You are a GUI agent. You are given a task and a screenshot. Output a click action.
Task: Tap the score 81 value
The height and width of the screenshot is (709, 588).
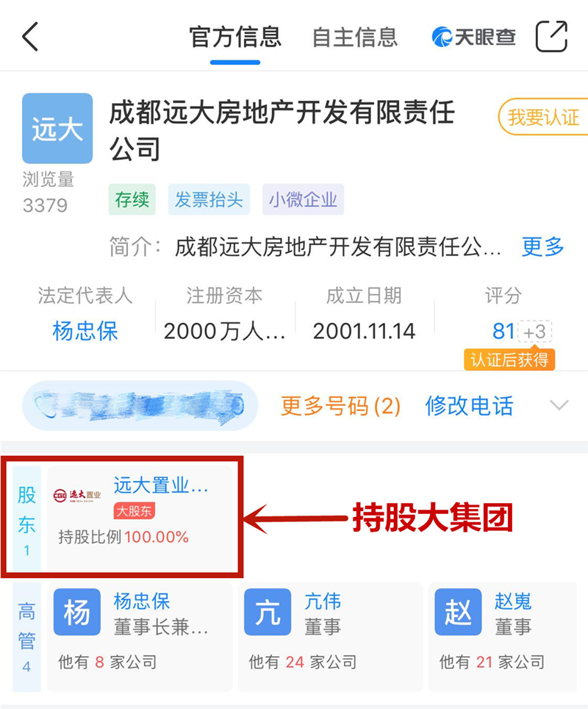point(503,331)
